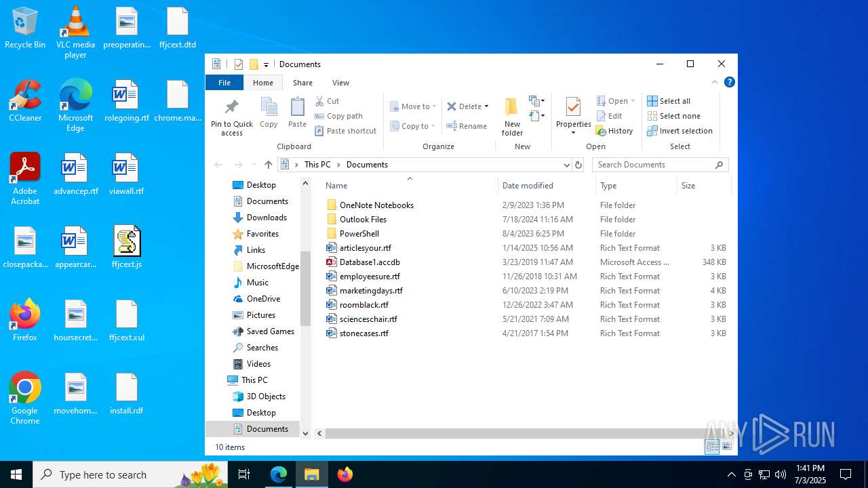Screen dimensions: 868x488
Task: Open Copy to dropdown
Action: pos(412,126)
